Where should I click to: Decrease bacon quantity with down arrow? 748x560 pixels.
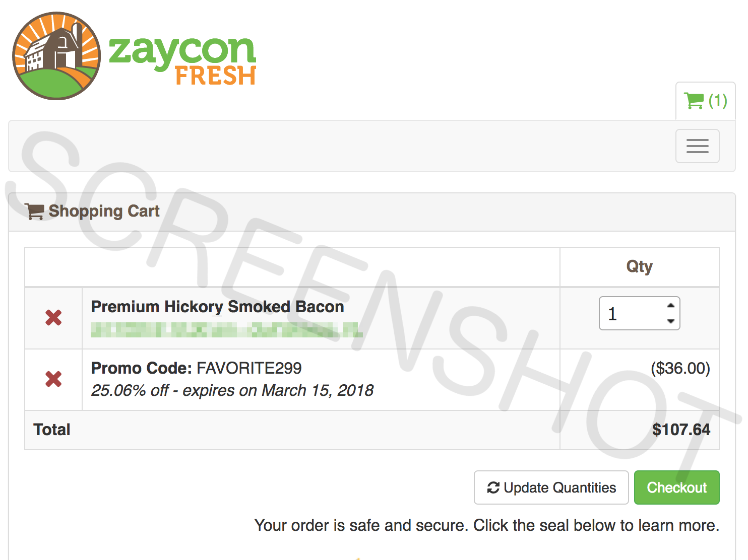click(670, 321)
